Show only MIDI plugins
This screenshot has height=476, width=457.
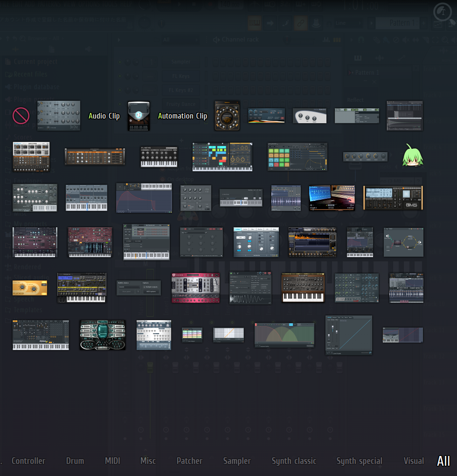click(x=112, y=461)
